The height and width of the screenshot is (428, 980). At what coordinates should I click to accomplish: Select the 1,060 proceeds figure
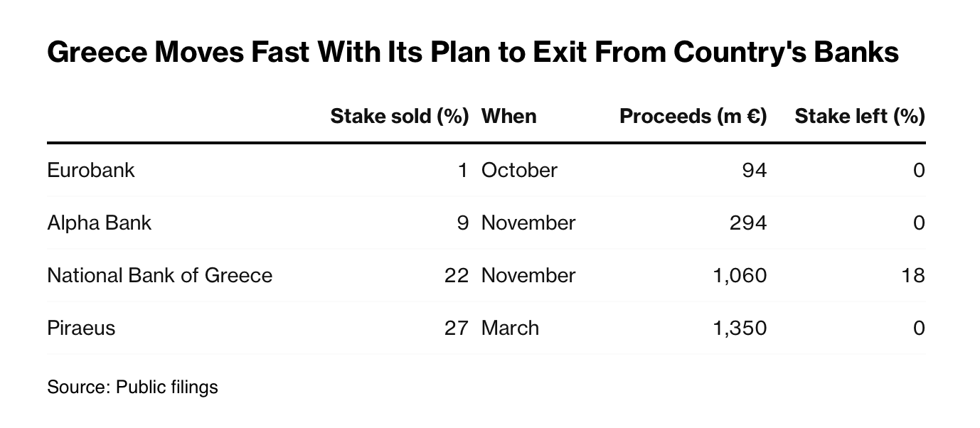(740, 276)
